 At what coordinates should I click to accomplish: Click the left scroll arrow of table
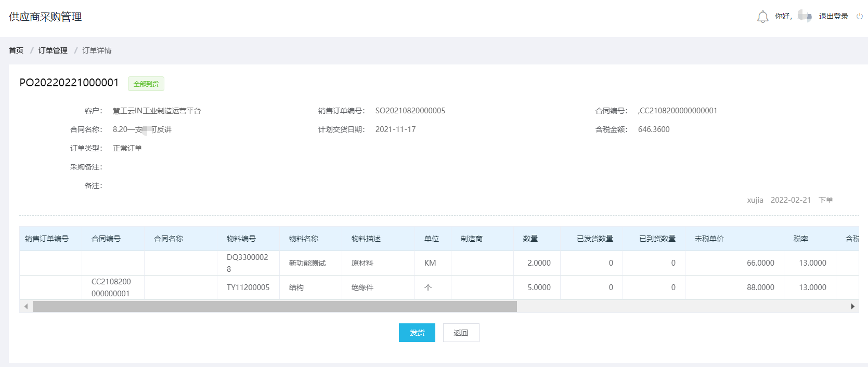(26, 307)
